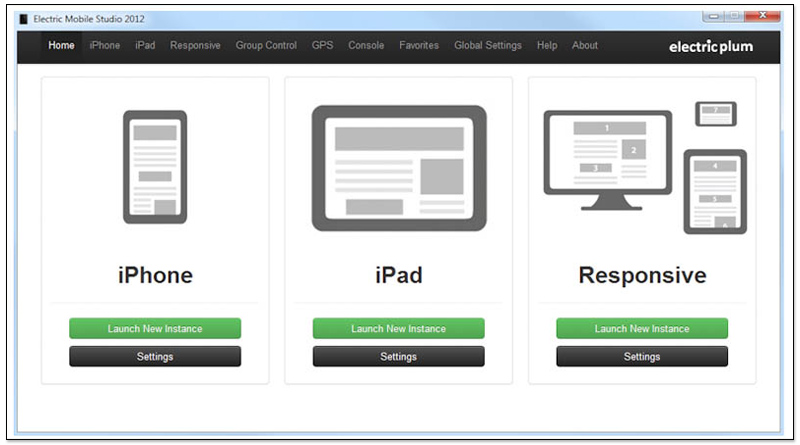Open Settings under Responsive card
The width and height of the screenshot is (800, 445).
tap(642, 356)
